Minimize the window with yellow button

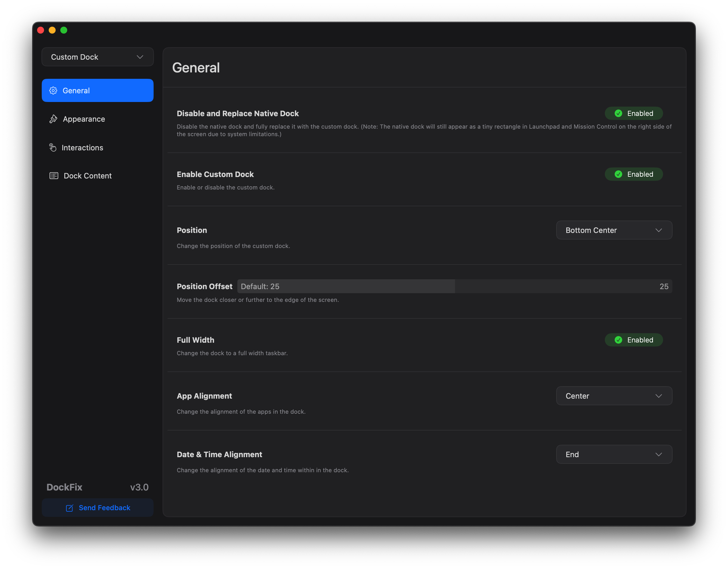click(52, 30)
